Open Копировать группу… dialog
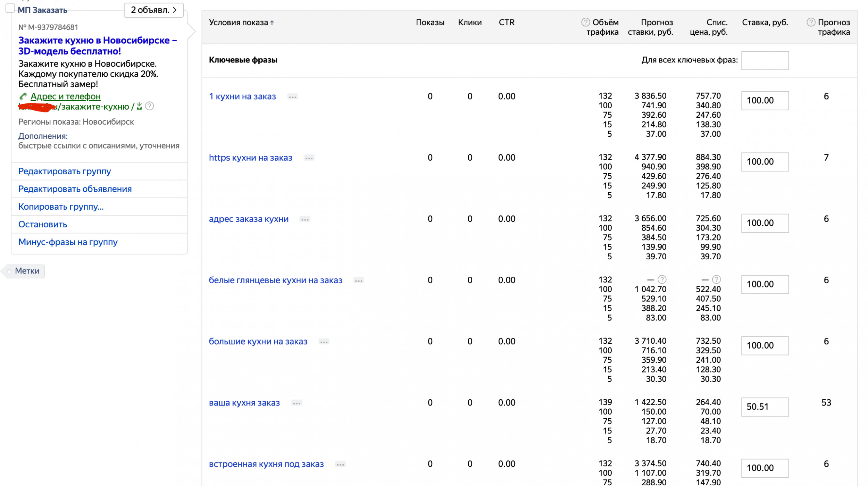 (61, 207)
